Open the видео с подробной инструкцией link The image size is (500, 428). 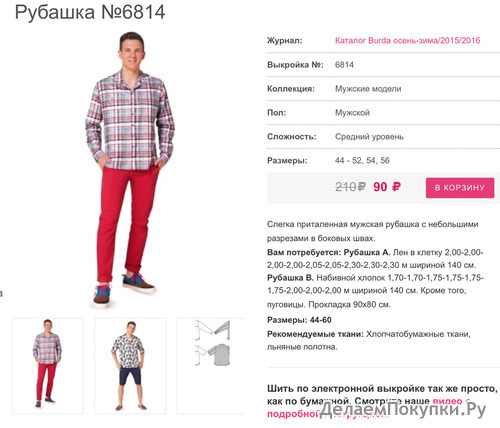coord(368,408)
